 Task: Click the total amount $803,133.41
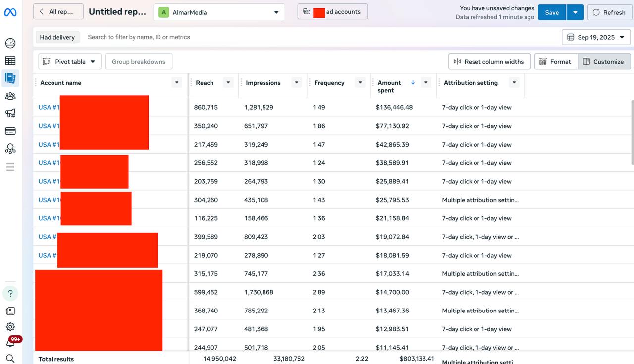[x=417, y=359]
